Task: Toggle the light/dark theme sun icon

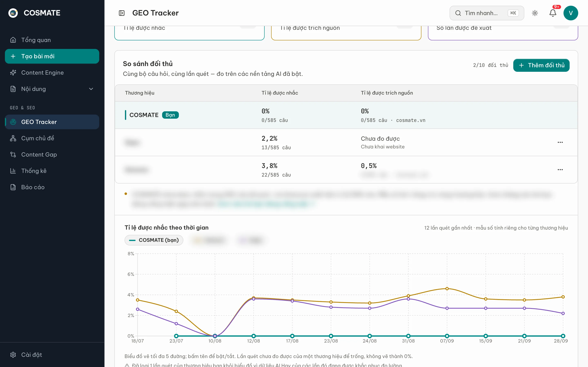Action: 535,13
